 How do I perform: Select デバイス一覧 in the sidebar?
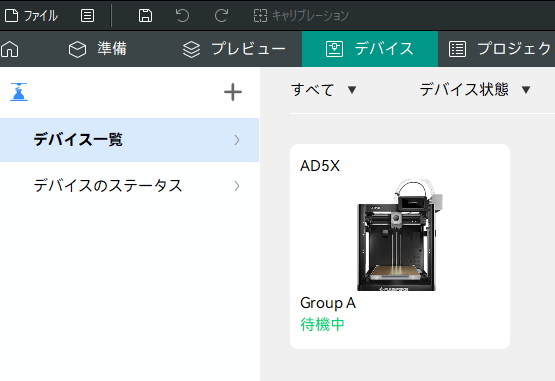tap(130, 140)
